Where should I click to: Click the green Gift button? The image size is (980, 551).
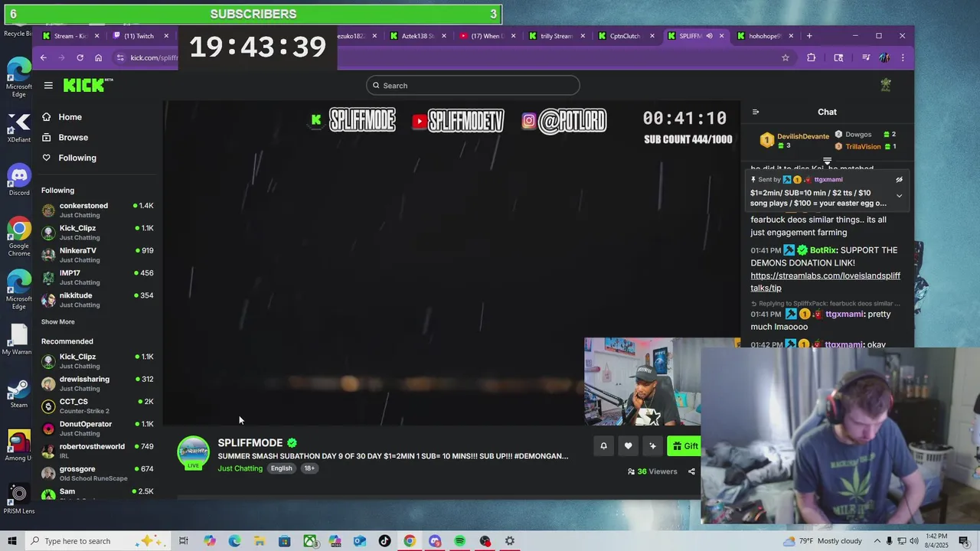coord(684,446)
